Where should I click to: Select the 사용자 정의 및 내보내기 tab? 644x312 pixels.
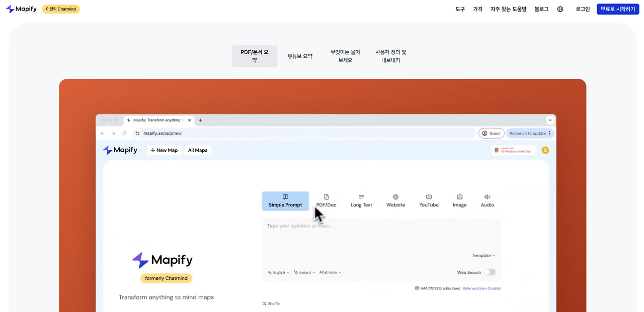pyautogui.click(x=391, y=56)
